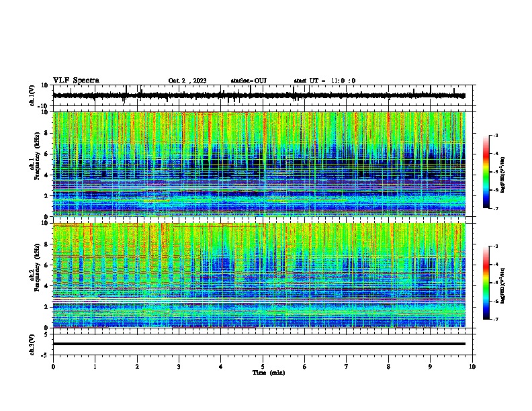The height and width of the screenshot is (411, 532).
Task: Click the "9" tick label on time axis
Action: (x=430, y=367)
